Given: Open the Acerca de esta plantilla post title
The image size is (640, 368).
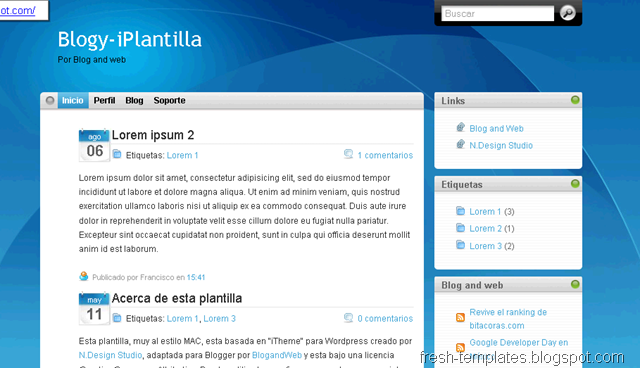Looking at the screenshot, I should (x=177, y=298).
